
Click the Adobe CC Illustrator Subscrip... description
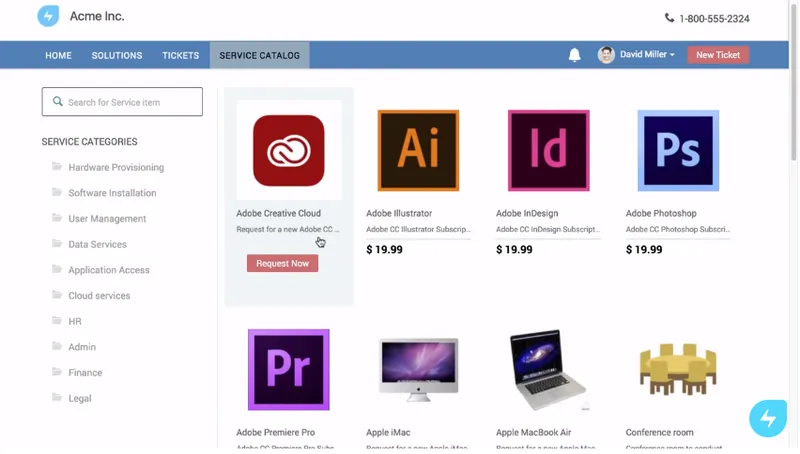[418, 229]
